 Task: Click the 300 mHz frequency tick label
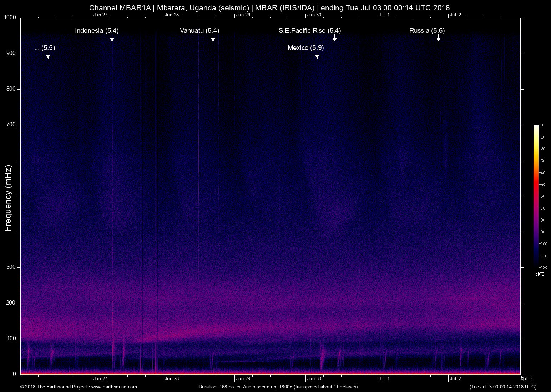point(11,267)
